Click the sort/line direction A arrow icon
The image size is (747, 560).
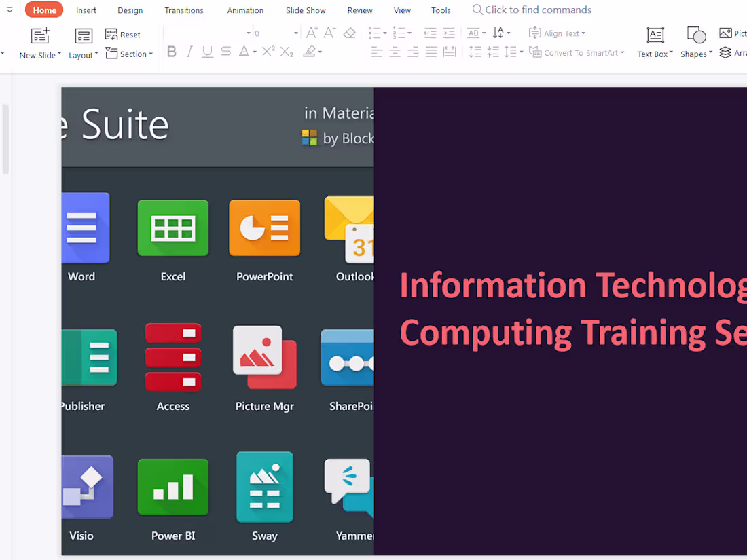(x=498, y=33)
